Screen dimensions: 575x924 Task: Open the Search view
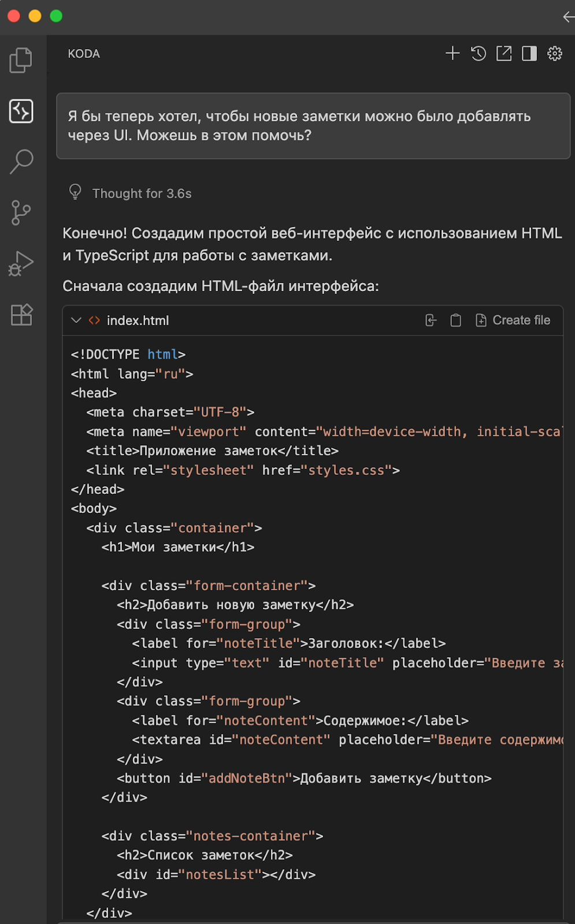(x=21, y=162)
